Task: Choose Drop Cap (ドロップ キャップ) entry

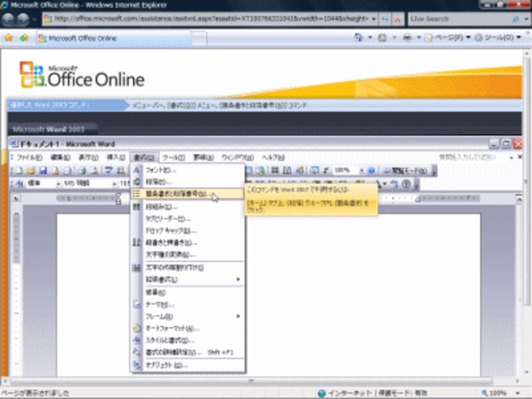Action: pos(188,231)
